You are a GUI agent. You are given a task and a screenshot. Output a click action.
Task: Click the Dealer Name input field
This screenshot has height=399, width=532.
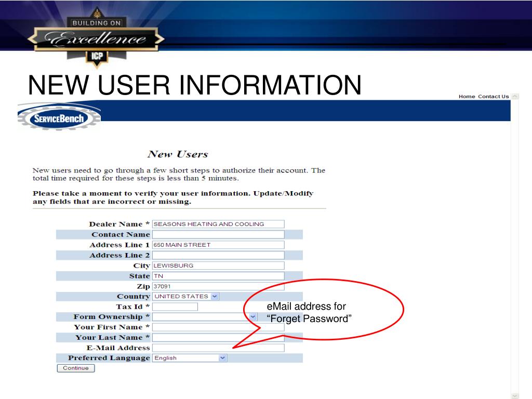(218, 224)
